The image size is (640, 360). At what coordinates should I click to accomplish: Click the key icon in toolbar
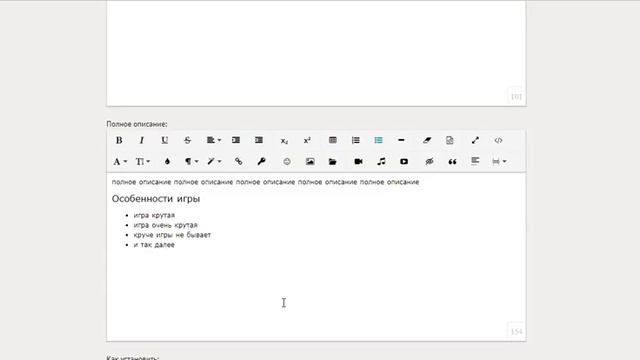click(262, 162)
